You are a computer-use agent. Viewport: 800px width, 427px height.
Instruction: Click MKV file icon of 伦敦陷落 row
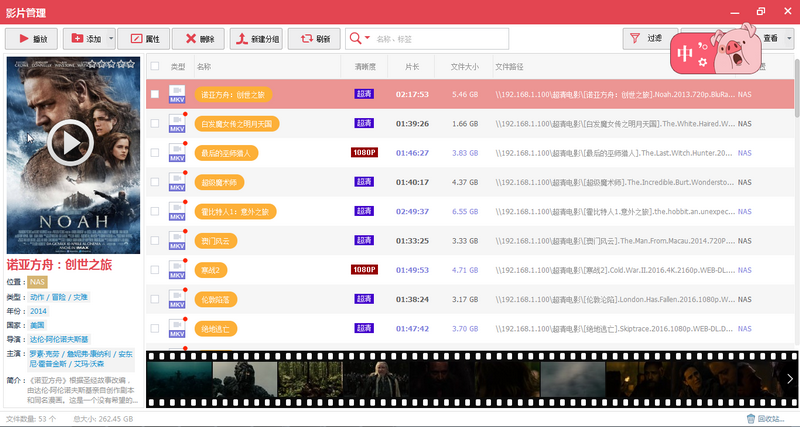[x=177, y=299]
